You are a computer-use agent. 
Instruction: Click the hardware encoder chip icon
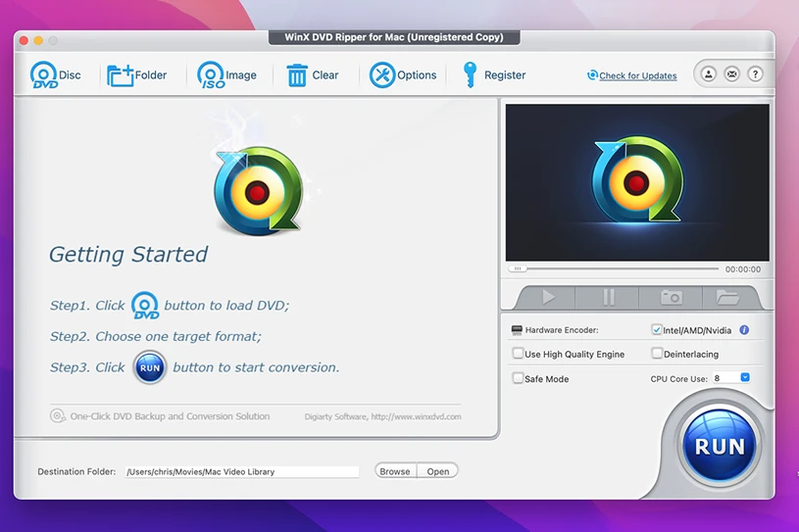click(x=517, y=330)
